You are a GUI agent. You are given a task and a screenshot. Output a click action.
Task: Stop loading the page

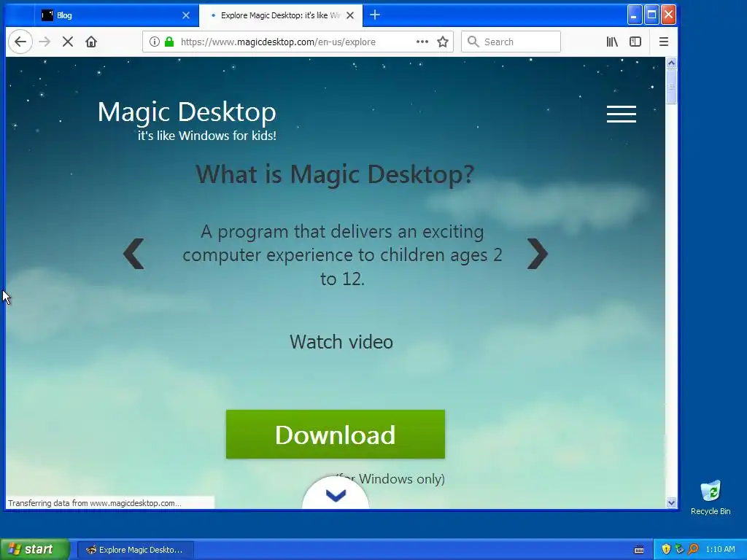[x=68, y=42]
